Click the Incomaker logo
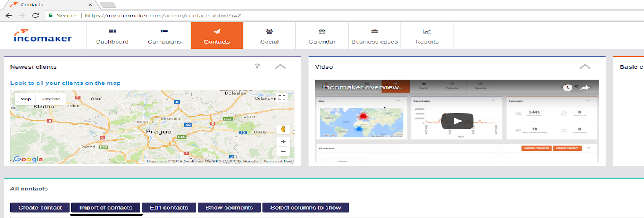 (43, 35)
